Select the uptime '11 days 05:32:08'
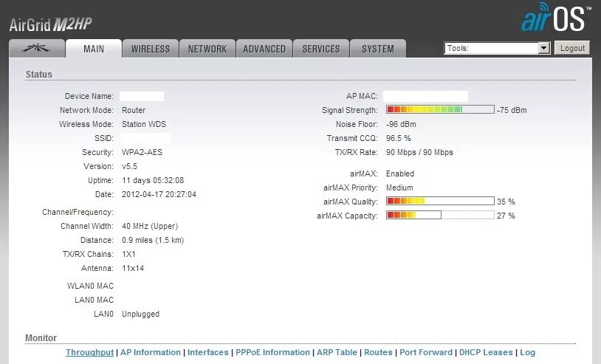Screen dimensions: 601x364 [x=153, y=180]
